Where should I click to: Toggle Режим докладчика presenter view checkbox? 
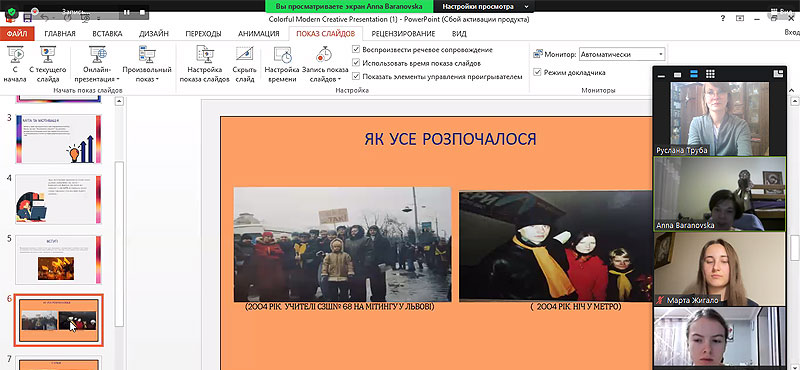tap(537, 72)
